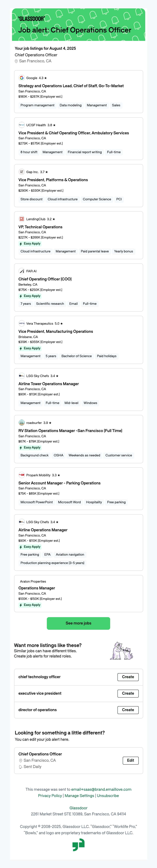The image size is (157, 868).
Task: Open Vice President, Platforms & Operations listing
Action: [x=53, y=180]
